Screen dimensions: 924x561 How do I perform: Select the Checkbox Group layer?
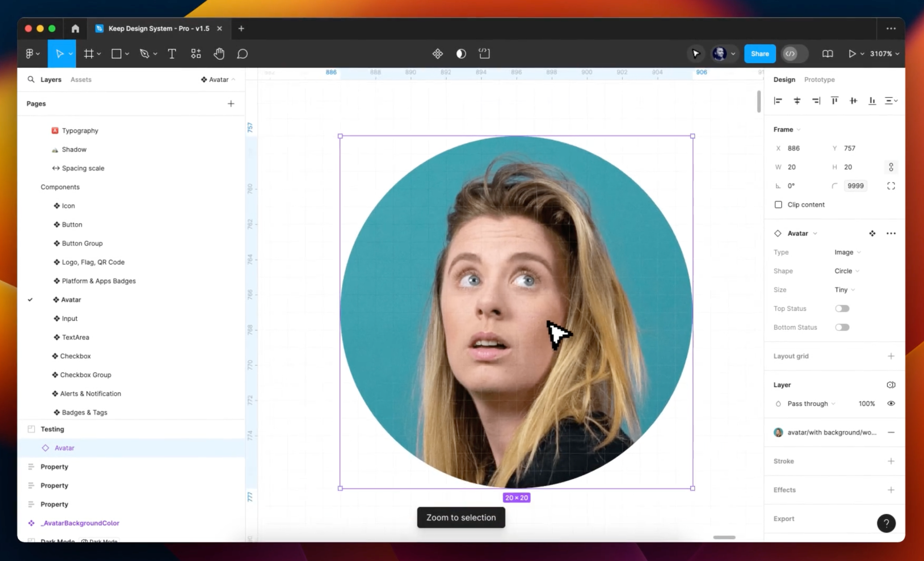pyautogui.click(x=85, y=375)
